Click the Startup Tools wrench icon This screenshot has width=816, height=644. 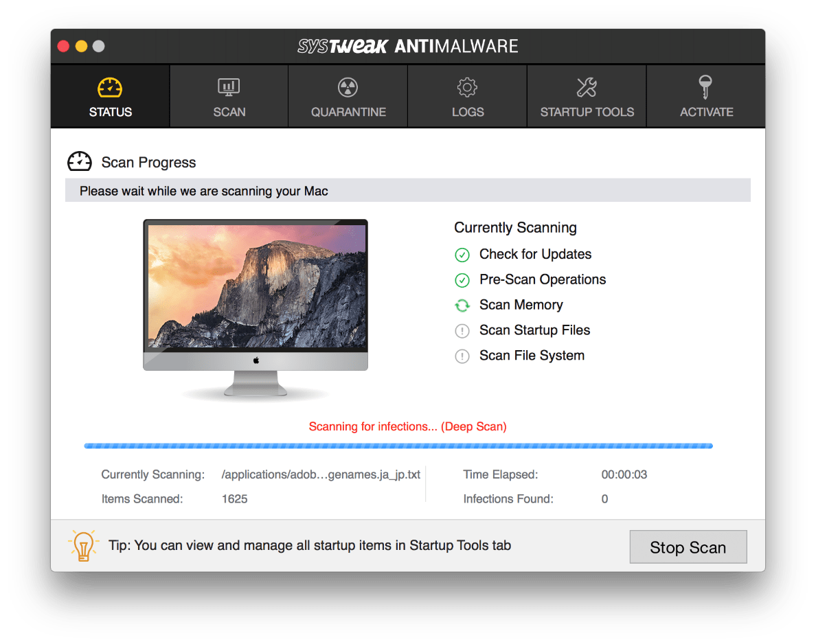point(587,87)
